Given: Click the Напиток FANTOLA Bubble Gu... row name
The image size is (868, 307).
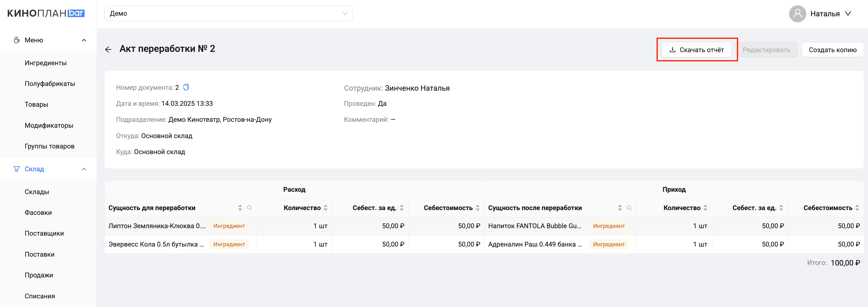Looking at the screenshot, I should pyautogui.click(x=534, y=226).
